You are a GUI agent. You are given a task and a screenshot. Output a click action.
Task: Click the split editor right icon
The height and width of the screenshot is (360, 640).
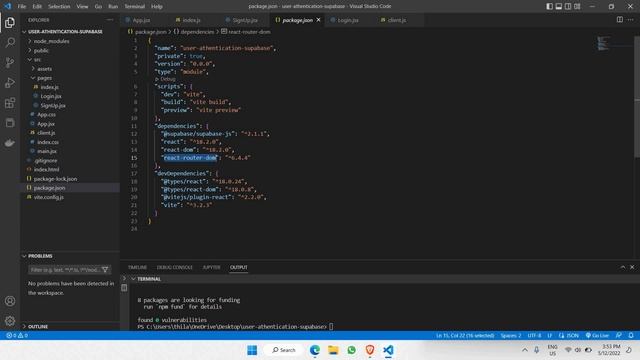click(x=620, y=20)
